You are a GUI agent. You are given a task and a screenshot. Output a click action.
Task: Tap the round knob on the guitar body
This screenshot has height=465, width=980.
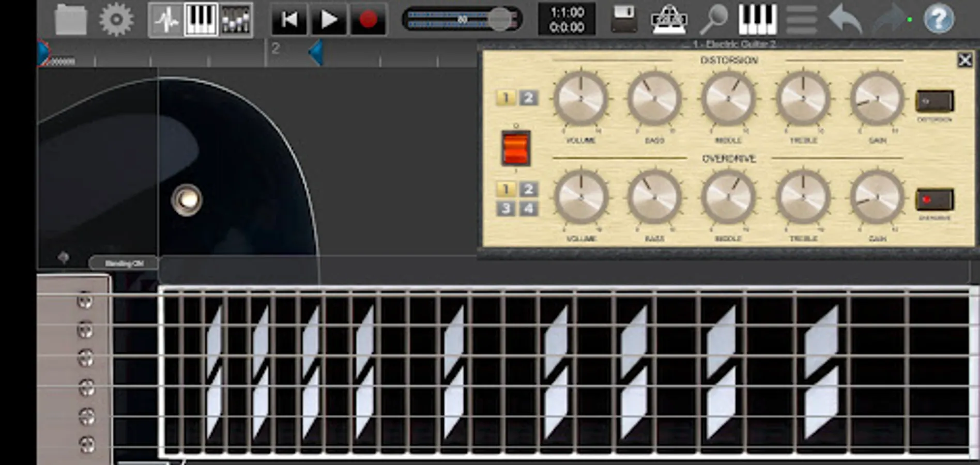[187, 199]
